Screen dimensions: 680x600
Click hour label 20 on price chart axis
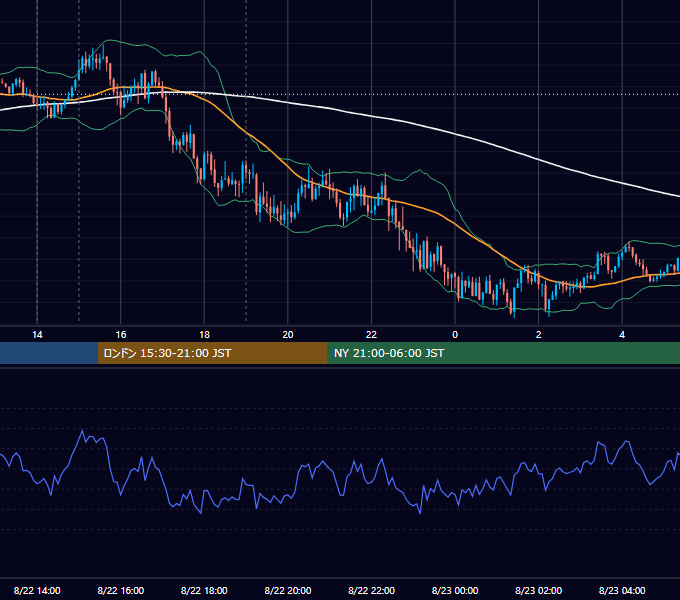pos(288,335)
